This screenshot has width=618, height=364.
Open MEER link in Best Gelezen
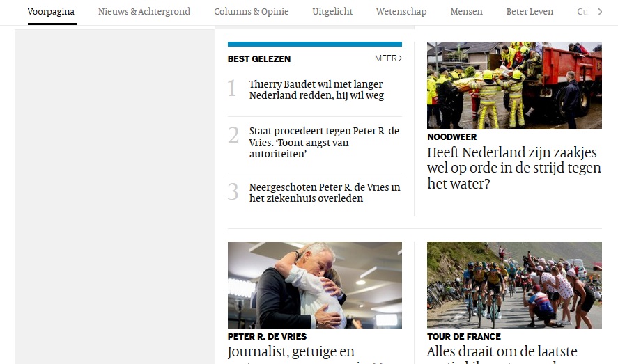(388, 58)
